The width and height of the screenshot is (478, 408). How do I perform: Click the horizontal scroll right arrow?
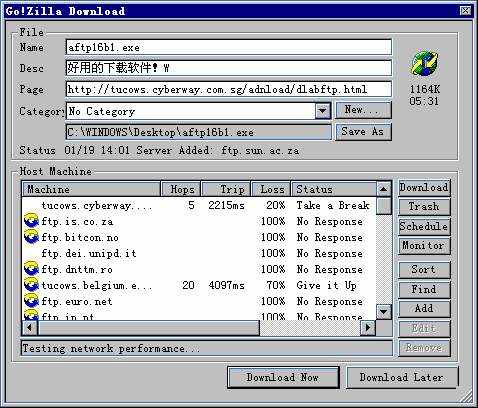(368, 327)
